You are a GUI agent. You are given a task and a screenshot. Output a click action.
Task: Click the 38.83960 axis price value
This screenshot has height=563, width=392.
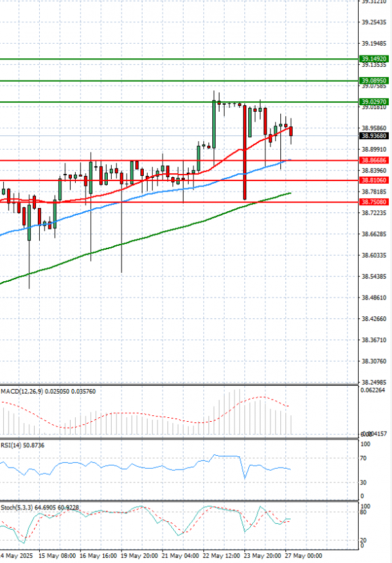[374, 170]
